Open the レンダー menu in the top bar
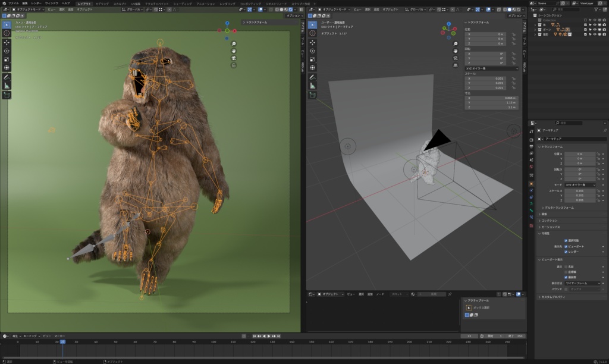Screen dimensions: 609x364 36,3
